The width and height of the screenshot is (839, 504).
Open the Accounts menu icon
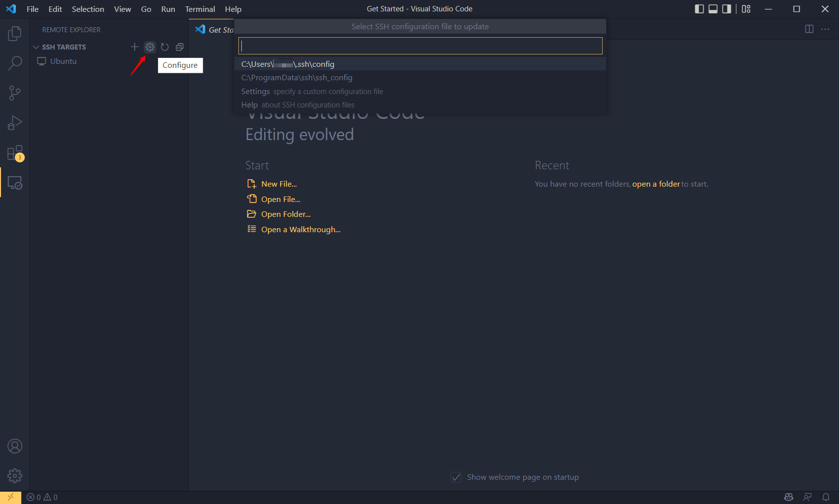[15, 446]
